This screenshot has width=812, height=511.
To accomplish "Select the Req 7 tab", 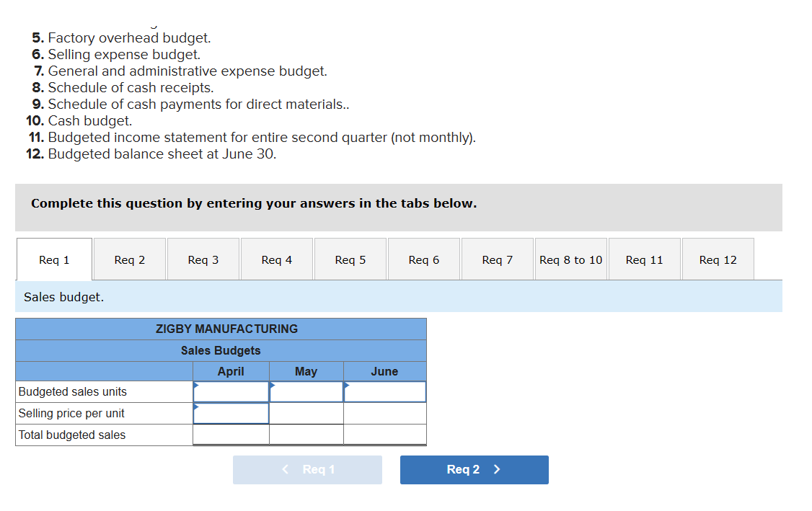I will point(497,259).
